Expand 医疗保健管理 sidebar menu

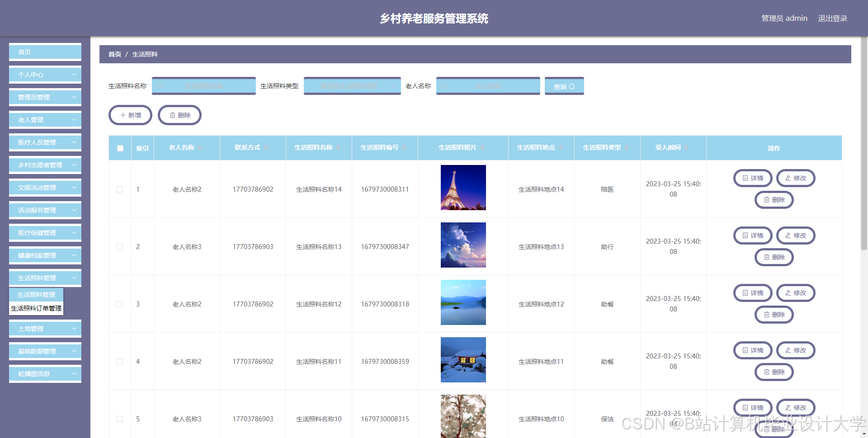[x=45, y=233]
